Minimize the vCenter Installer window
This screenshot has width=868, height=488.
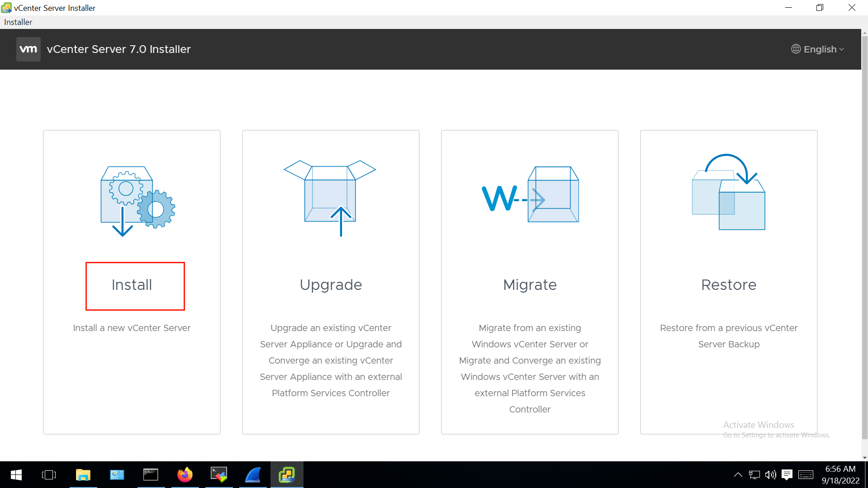788,8
